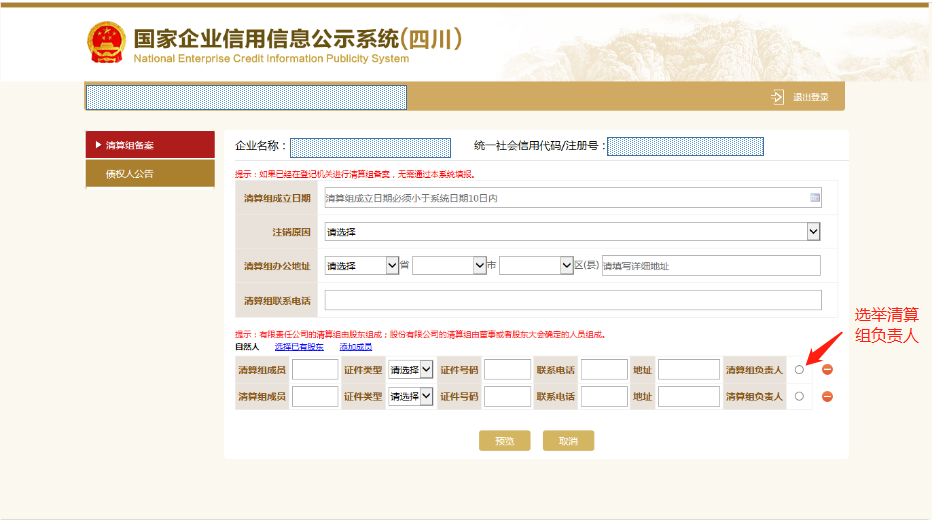Open the calendar icon in 清算组成立日期 field
This screenshot has height=524, width=932.
[x=815, y=197]
